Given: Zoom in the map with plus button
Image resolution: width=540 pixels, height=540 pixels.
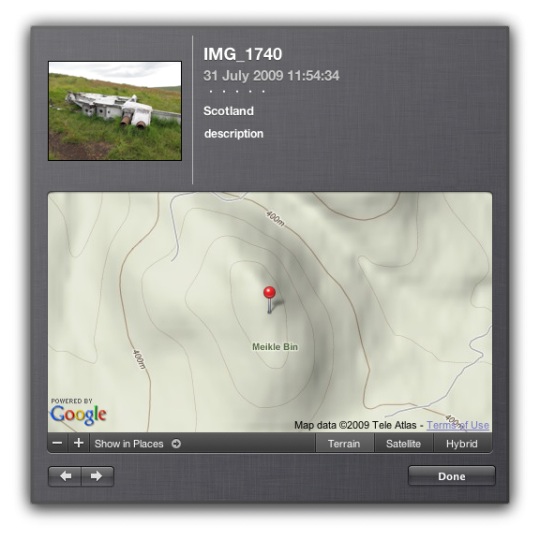Looking at the screenshot, I should 79,443.
